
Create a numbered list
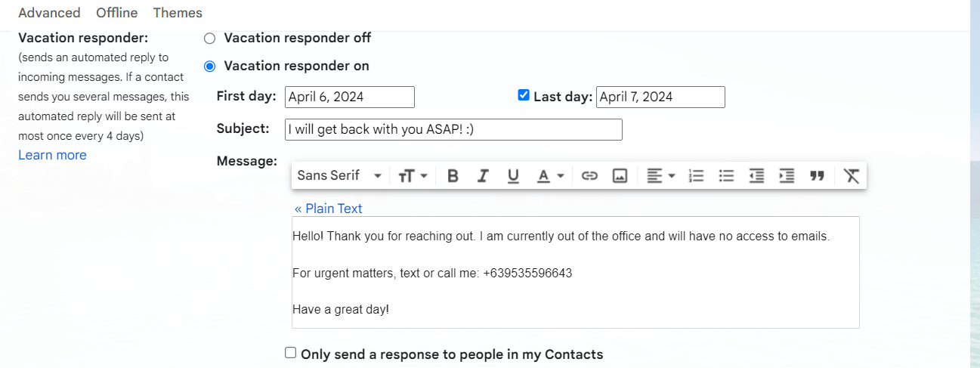[696, 176]
